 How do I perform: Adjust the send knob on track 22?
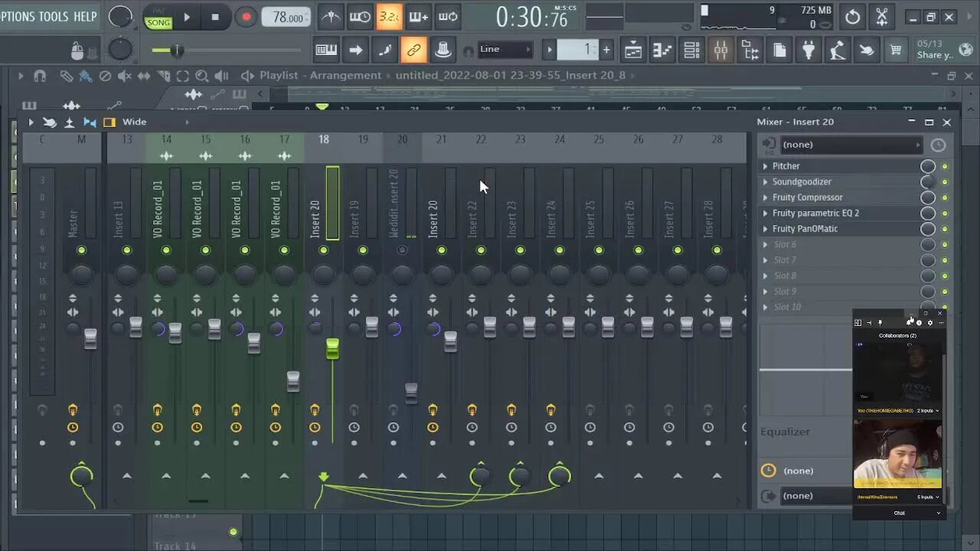pos(480,477)
